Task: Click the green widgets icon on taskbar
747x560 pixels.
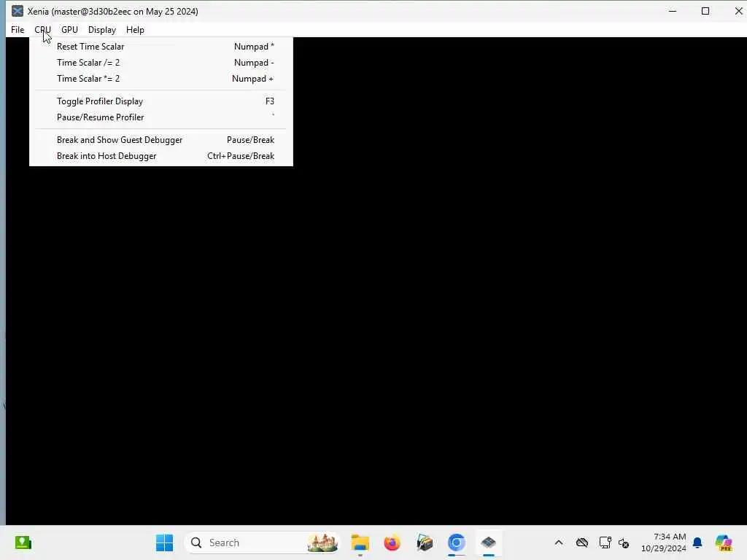Action: click(x=23, y=542)
